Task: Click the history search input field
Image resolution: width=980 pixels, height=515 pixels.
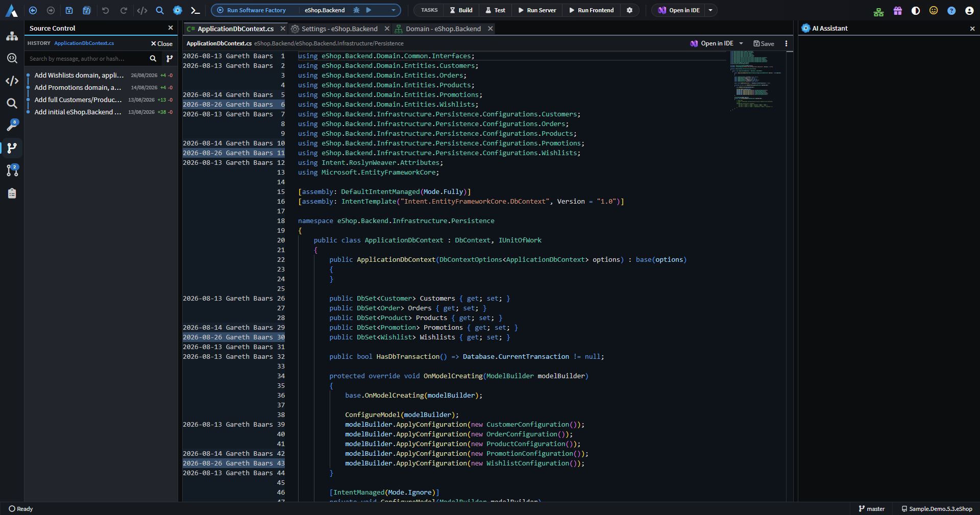Action: [x=87, y=59]
